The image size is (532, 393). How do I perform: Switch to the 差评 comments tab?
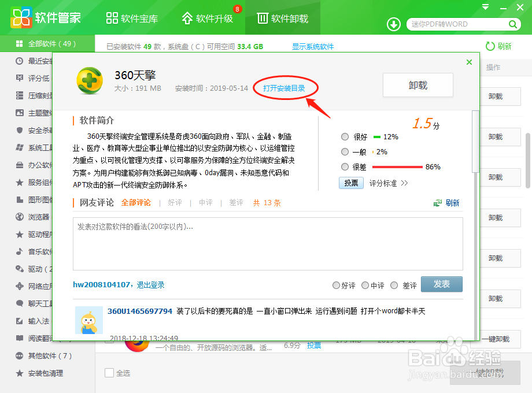click(x=236, y=203)
